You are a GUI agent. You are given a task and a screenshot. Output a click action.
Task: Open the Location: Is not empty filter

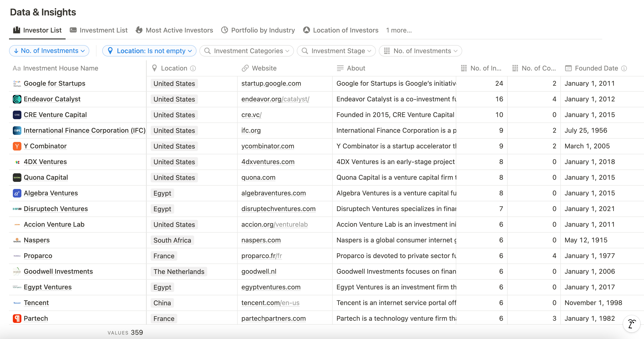(149, 51)
